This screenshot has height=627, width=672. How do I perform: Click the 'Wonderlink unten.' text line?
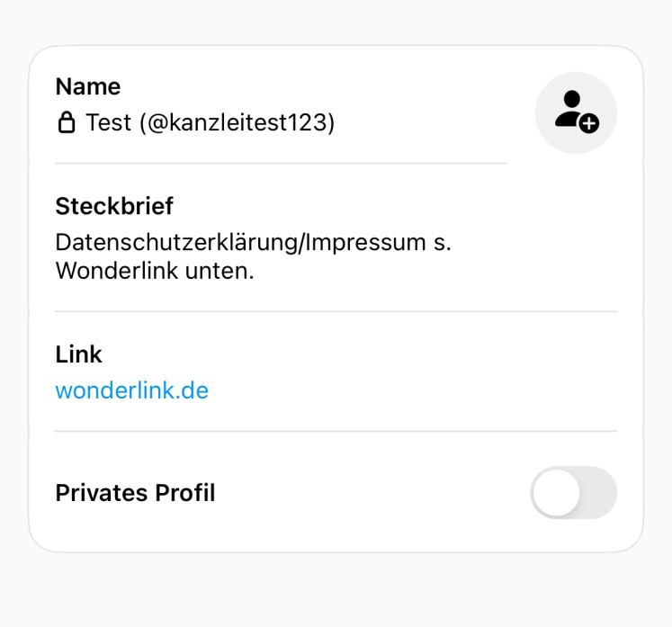(x=155, y=271)
